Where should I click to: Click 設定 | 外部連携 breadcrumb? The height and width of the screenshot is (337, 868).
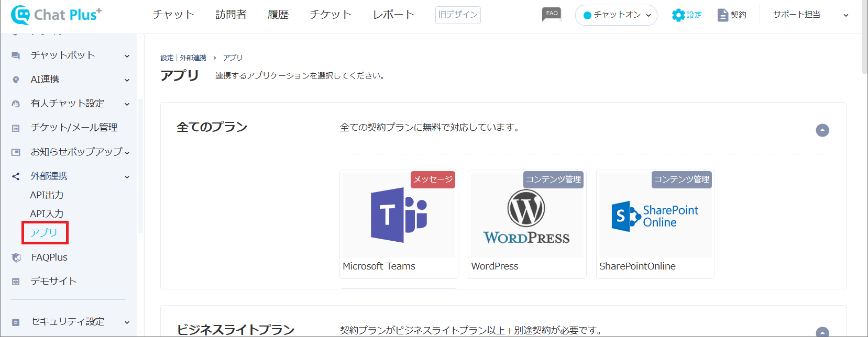point(183,58)
